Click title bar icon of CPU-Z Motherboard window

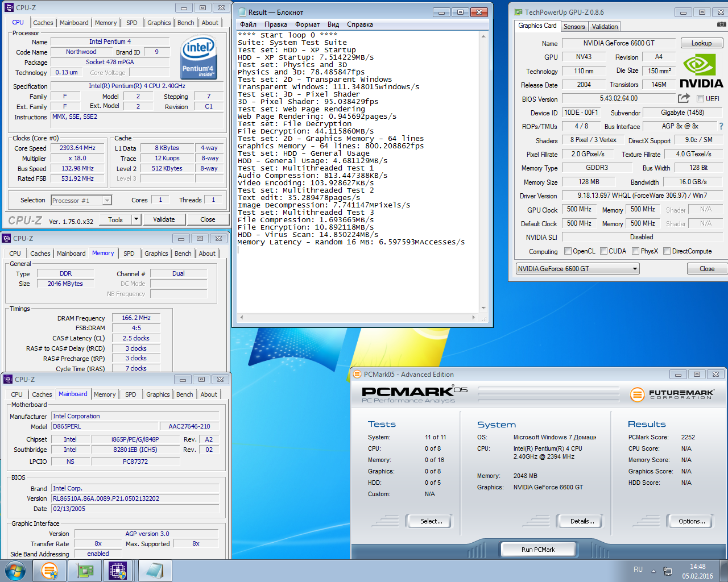(7, 379)
